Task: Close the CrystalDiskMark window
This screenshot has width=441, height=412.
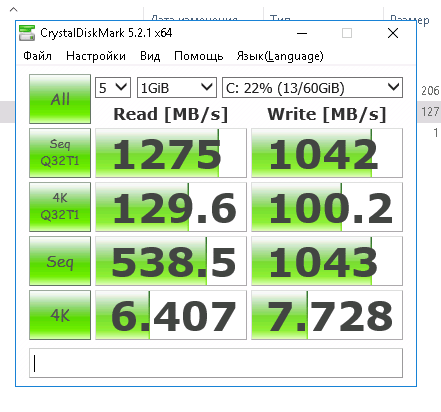Action: tap(393, 33)
